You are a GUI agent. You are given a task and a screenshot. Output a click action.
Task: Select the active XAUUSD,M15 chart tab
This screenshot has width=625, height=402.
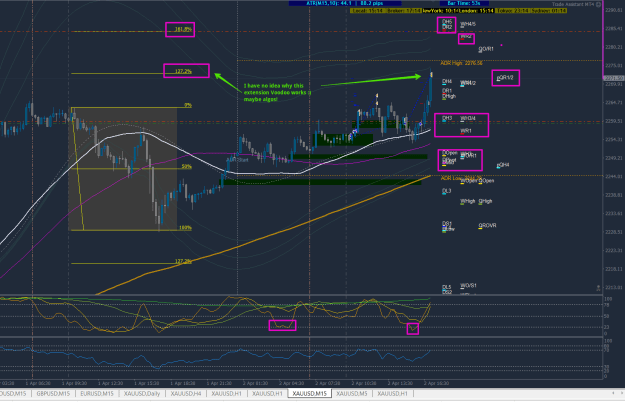pyautogui.click(x=310, y=394)
